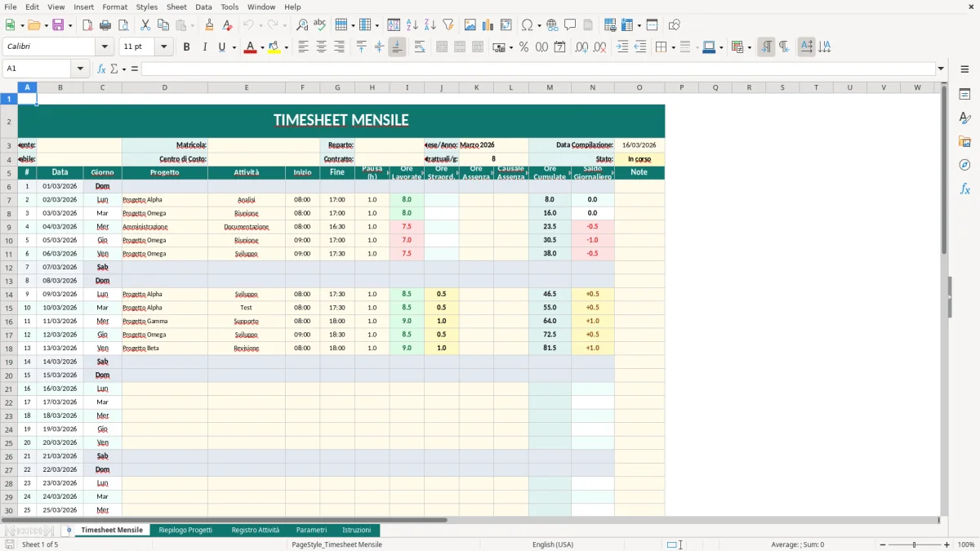Viewport: 980px width, 551px height.
Task: Toggle Italic formatting
Action: [204, 47]
